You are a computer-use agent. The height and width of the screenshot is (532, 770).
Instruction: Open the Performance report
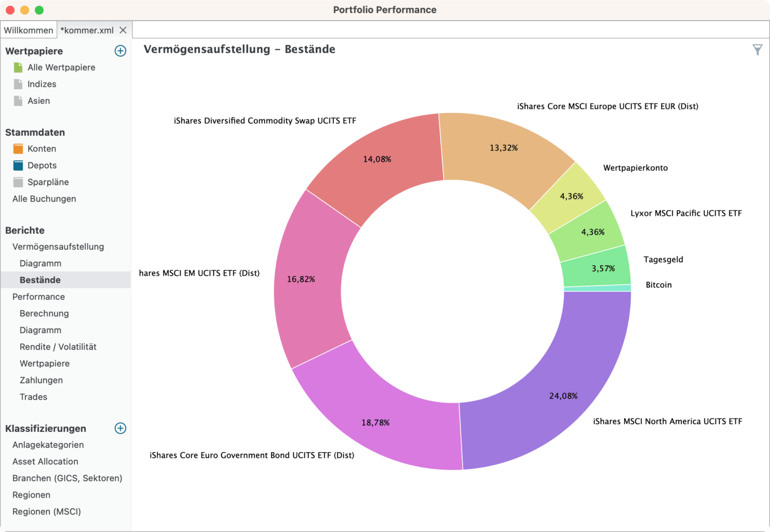click(39, 297)
